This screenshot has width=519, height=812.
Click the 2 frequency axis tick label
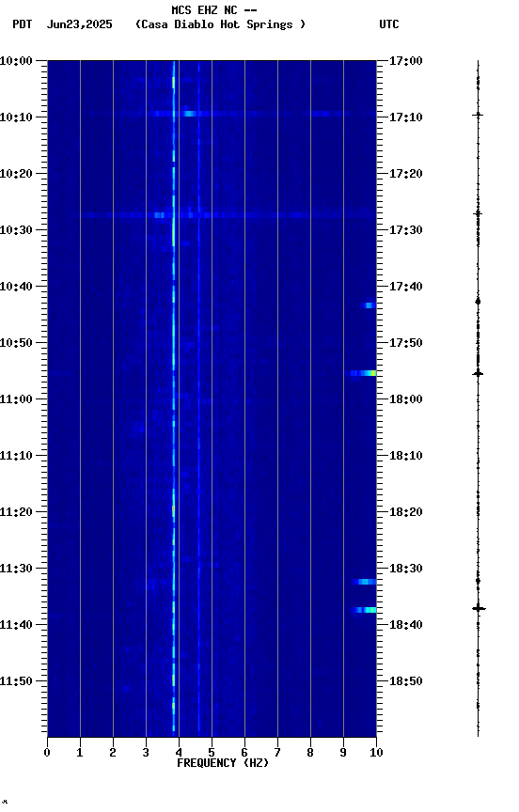(x=113, y=753)
